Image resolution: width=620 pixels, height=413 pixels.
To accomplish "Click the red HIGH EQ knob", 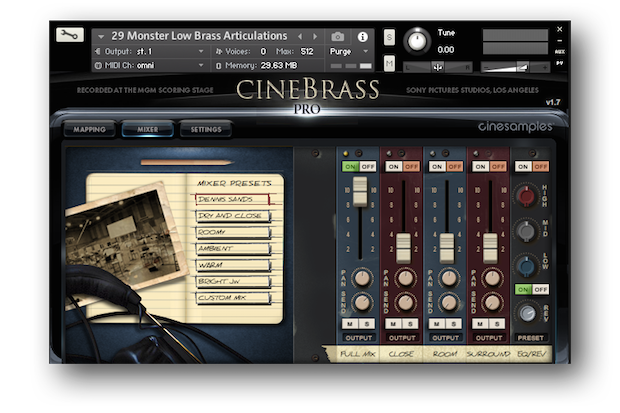I will [x=526, y=195].
